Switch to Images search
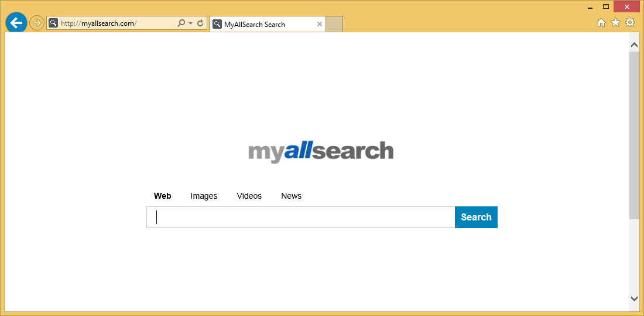 coord(204,196)
